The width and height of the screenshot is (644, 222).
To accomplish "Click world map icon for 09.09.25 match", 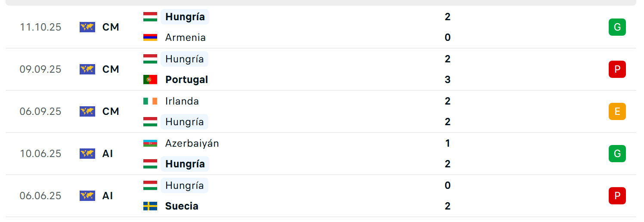I will click(87, 69).
